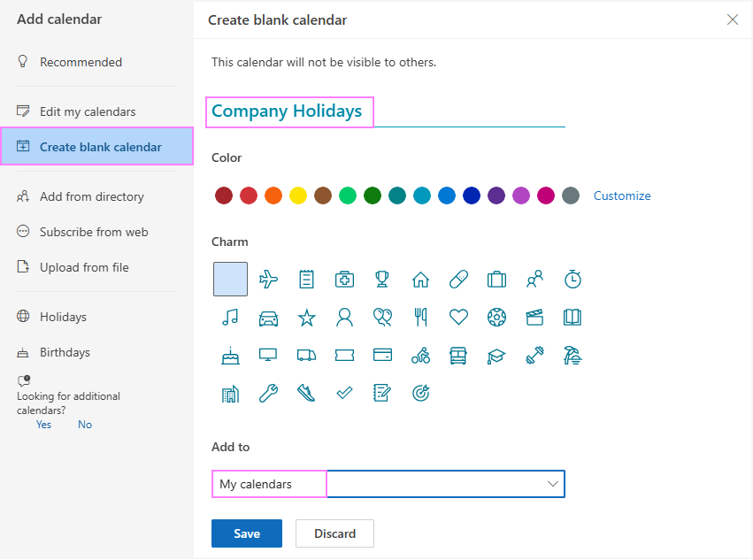Select the yellow color swatch

(297, 196)
